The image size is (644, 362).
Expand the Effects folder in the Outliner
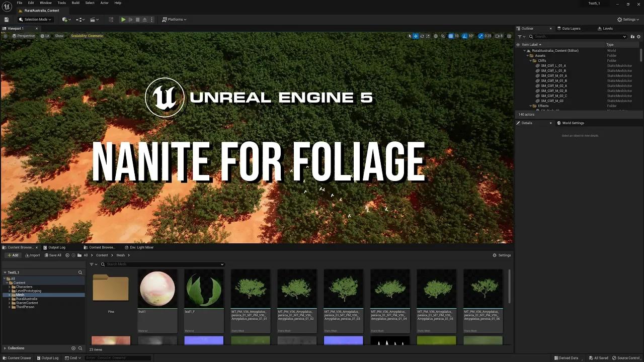(531, 106)
